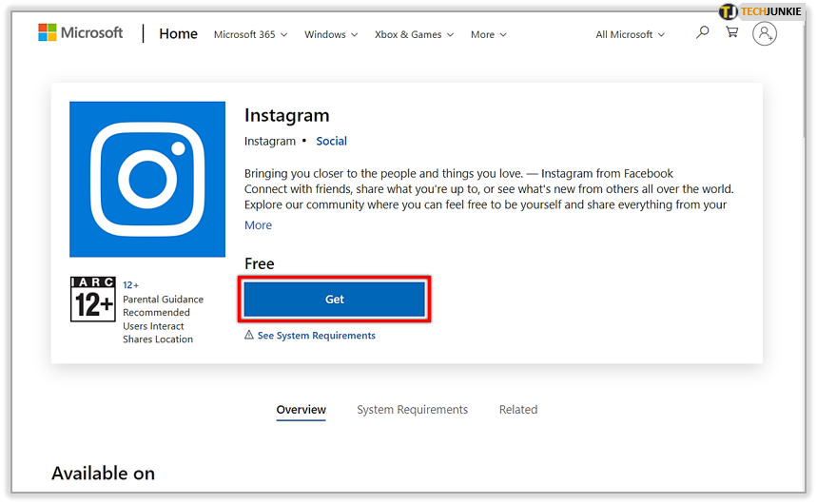Select the Related tab
Image resolution: width=817 pixels, height=504 pixels.
[518, 410]
